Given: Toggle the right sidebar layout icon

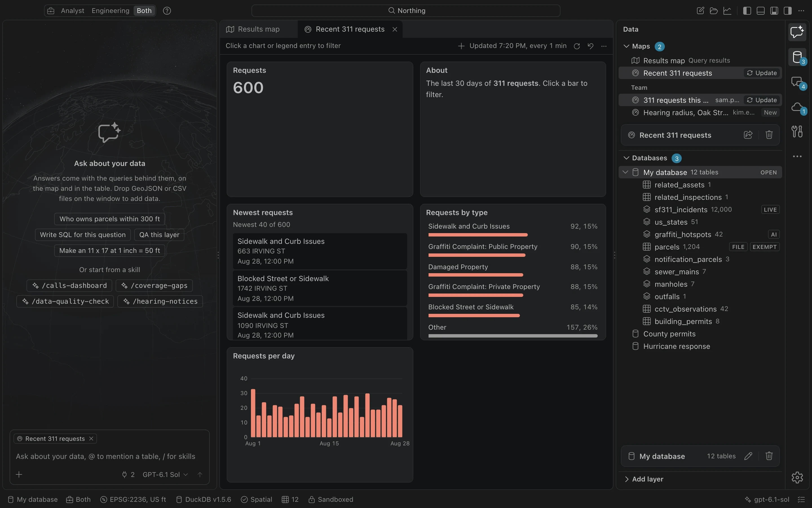Looking at the screenshot, I should 787,11.
